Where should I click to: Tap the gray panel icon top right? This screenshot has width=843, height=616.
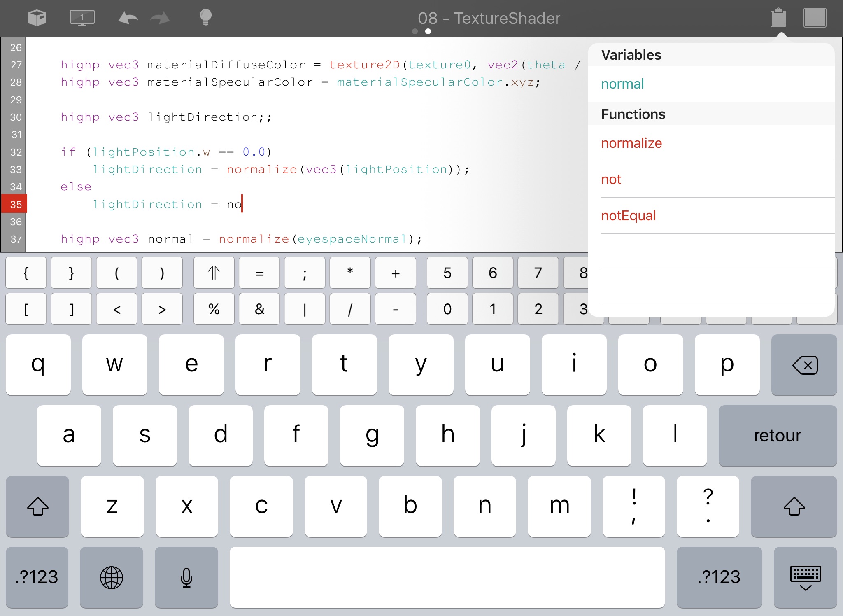815,18
